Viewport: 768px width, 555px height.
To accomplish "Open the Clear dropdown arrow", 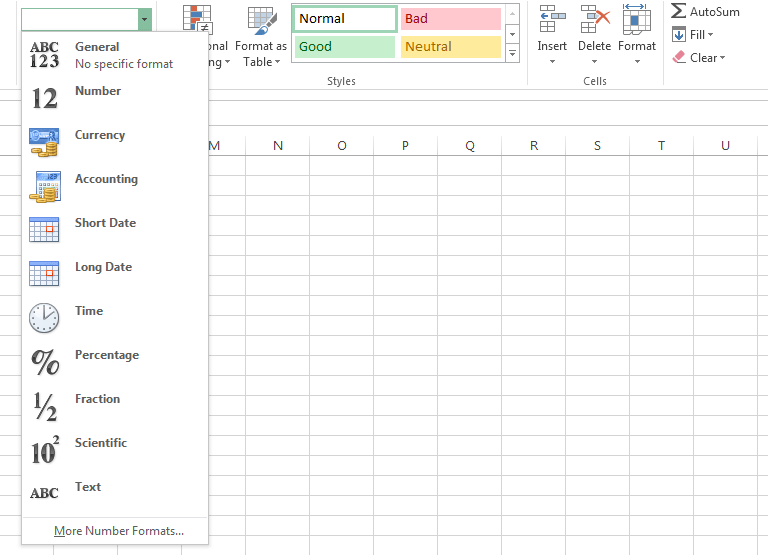I will tap(722, 58).
